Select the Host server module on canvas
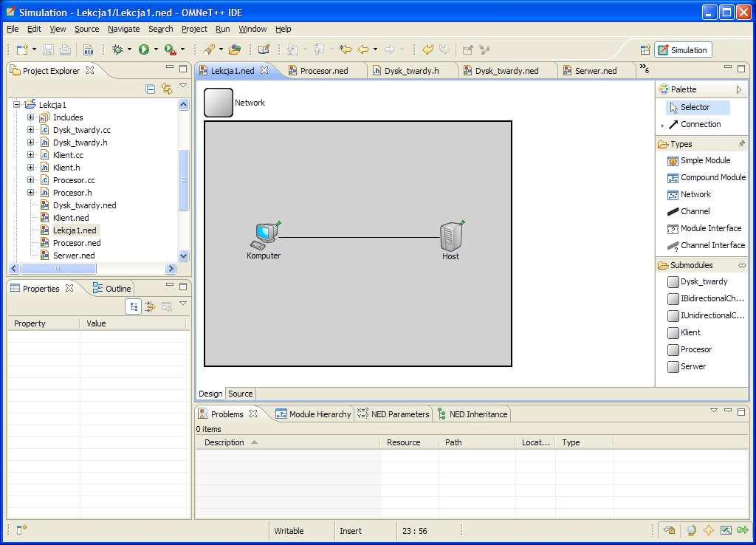The image size is (756, 545). tap(451, 240)
